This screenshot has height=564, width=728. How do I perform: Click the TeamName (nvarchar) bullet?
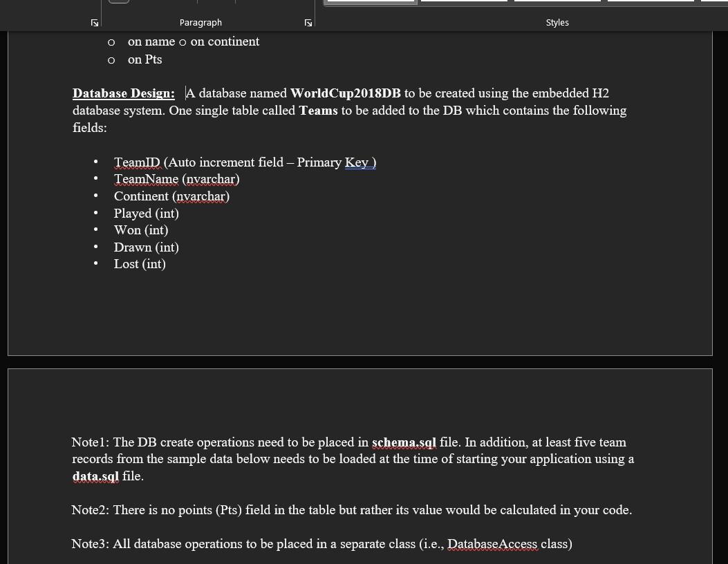coord(177,179)
